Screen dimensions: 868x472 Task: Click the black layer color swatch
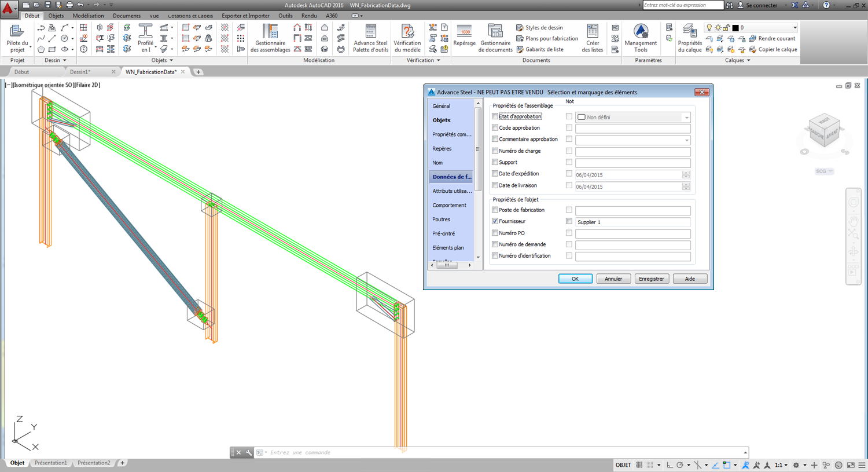pos(735,28)
